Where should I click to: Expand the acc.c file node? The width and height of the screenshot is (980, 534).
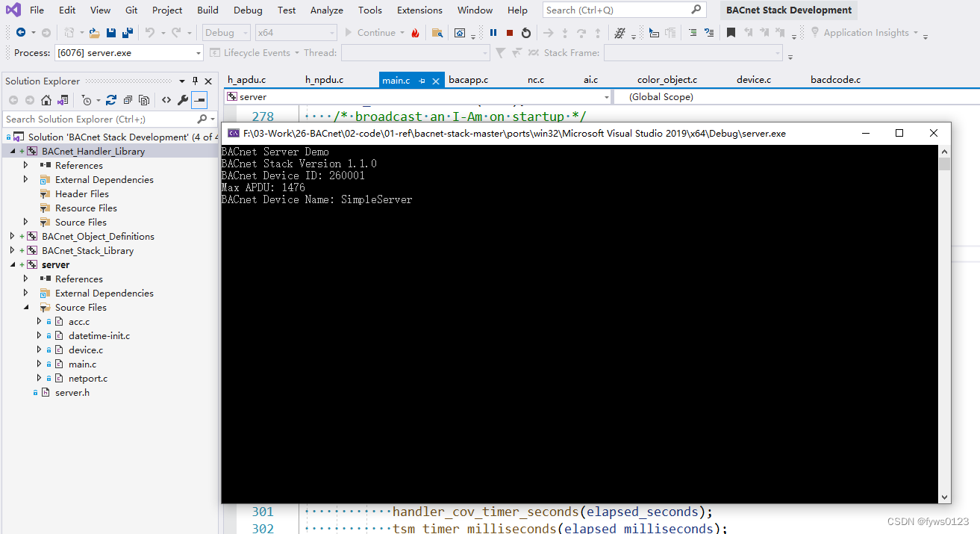(x=40, y=321)
